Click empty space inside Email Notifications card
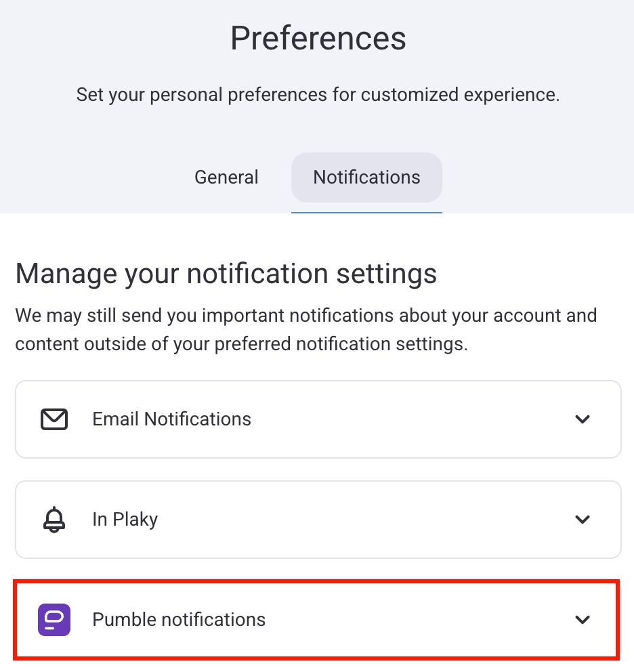This screenshot has width=634, height=672. 406,419
